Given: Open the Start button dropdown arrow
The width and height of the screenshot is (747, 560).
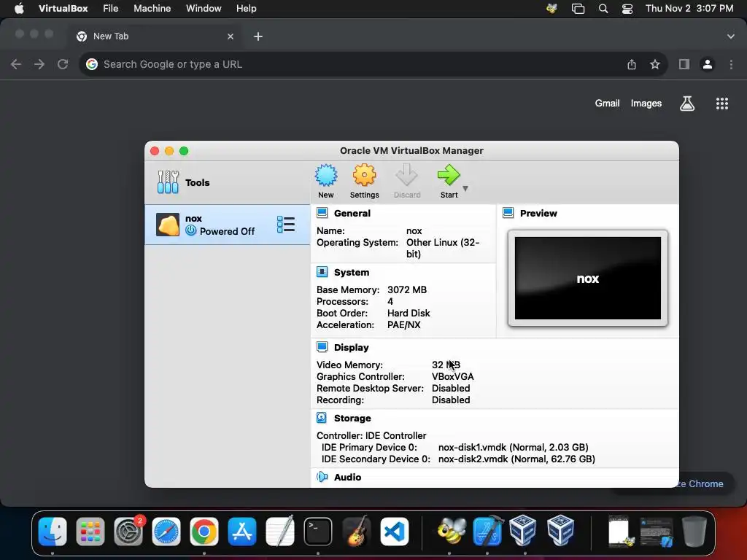Looking at the screenshot, I should [465, 189].
